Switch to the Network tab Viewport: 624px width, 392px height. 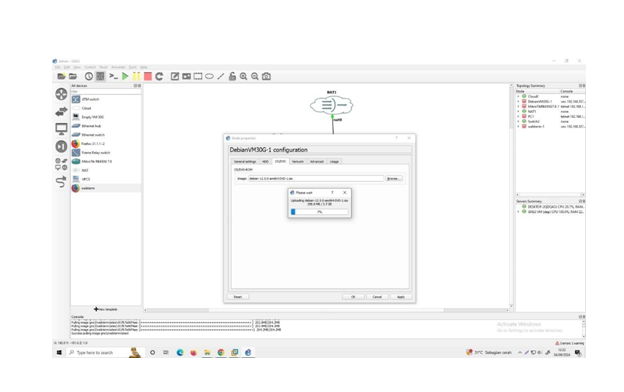coord(298,162)
